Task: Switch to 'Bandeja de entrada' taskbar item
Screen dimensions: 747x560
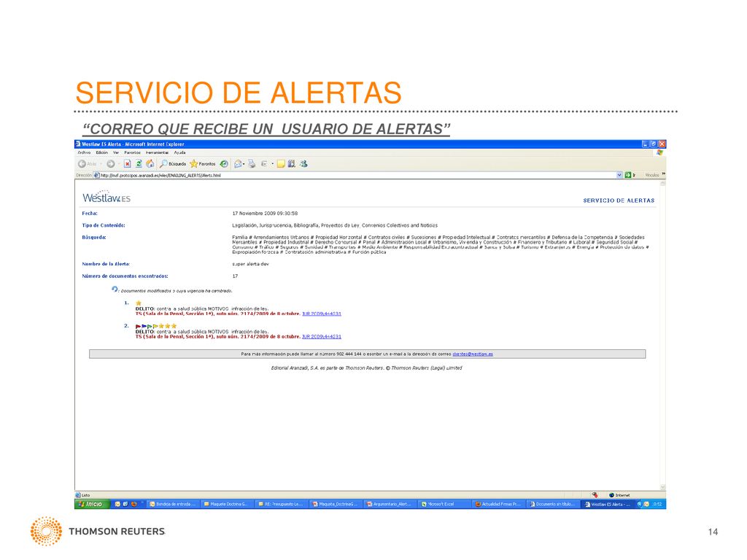Action: click(x=172, y=504)
